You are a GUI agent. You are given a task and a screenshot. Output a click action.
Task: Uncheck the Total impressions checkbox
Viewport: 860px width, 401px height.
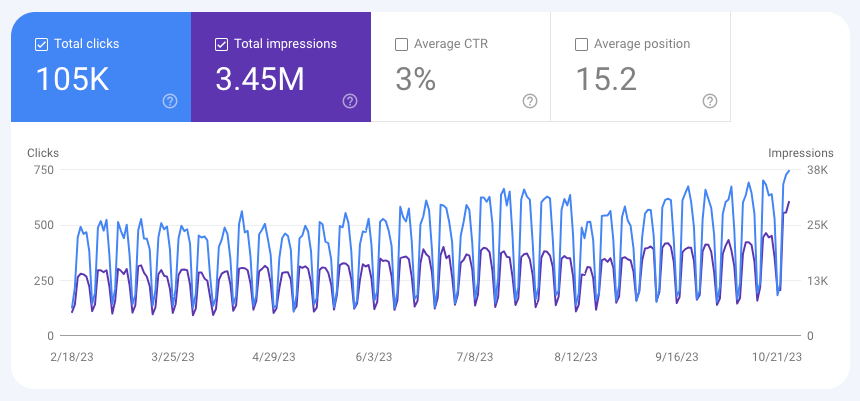[221, 44]
